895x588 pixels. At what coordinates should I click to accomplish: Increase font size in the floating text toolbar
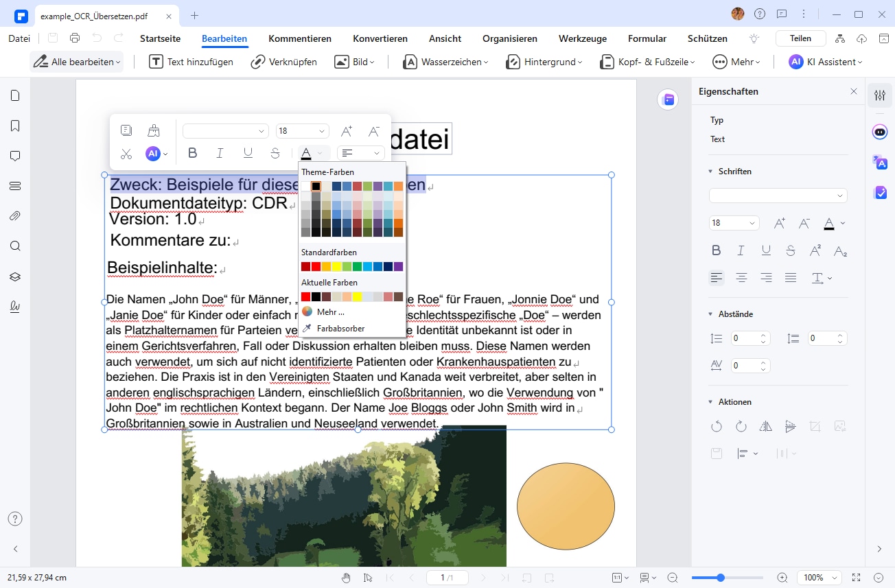(x=347, y=131)
